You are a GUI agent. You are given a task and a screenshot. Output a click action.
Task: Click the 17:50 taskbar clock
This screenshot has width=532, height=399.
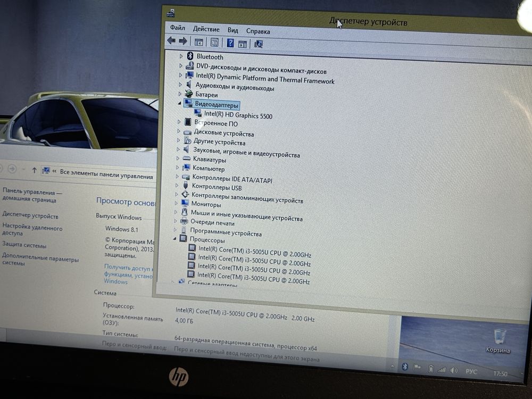500,373
